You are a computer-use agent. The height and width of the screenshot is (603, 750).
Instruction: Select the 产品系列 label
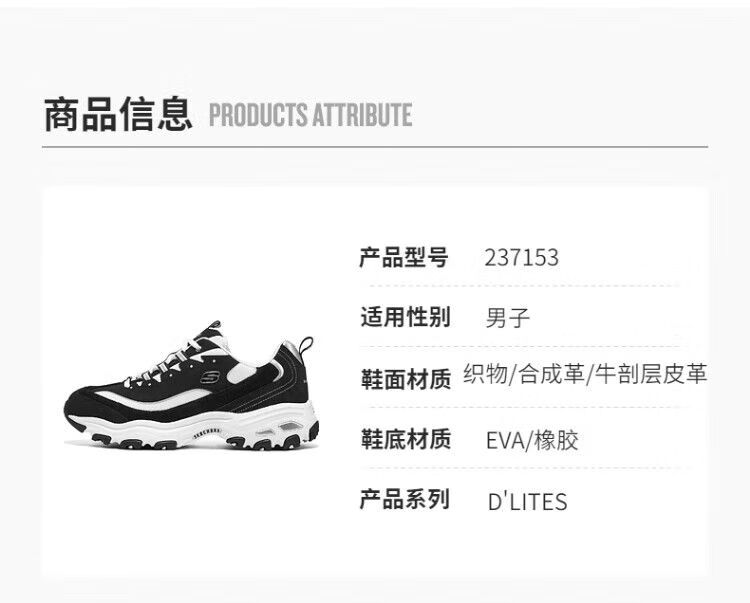(404, 499)
